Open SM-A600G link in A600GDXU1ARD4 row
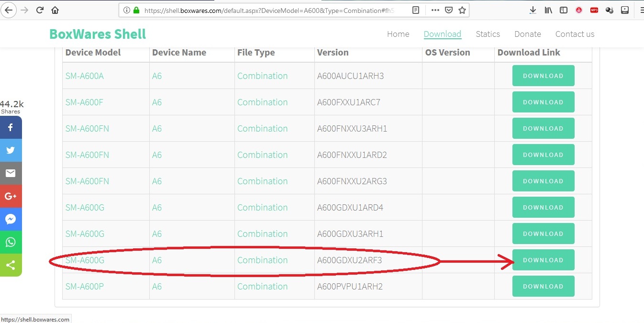Viewport: 644px width, 323px height. coord(85,207)
